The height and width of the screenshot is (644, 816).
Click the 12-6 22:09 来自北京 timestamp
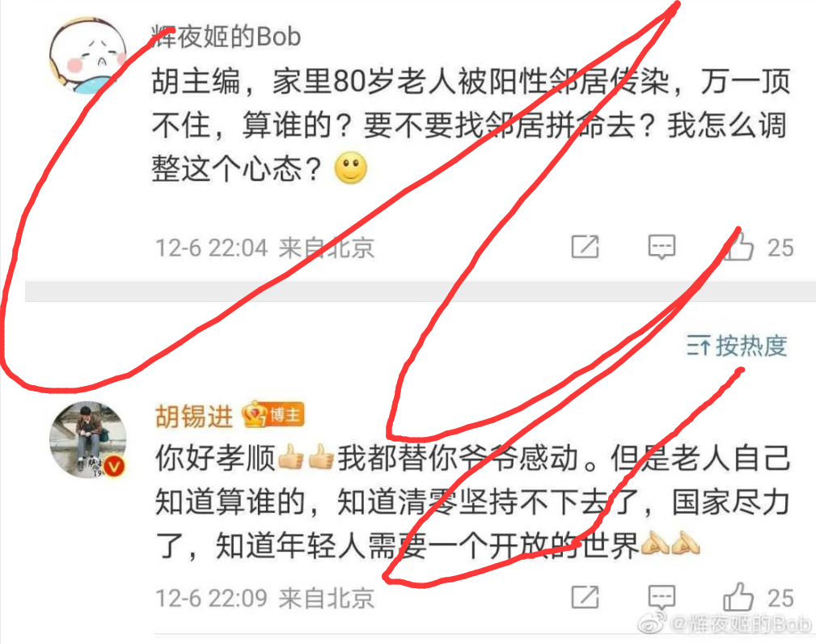[x=265, y=598]
